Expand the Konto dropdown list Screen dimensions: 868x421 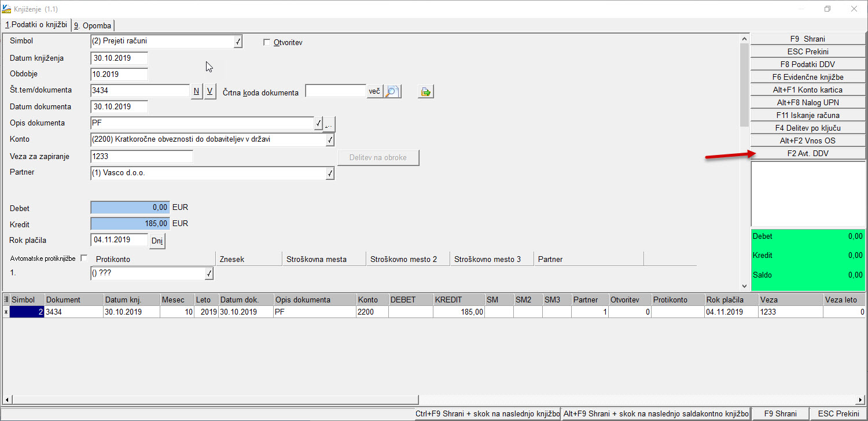click(330, 139)
